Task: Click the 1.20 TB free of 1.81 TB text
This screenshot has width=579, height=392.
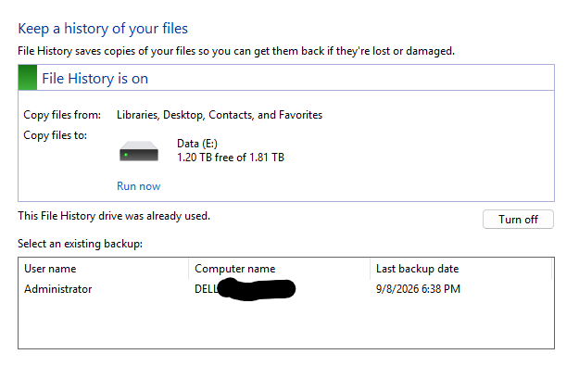Action: click(231, 158)
